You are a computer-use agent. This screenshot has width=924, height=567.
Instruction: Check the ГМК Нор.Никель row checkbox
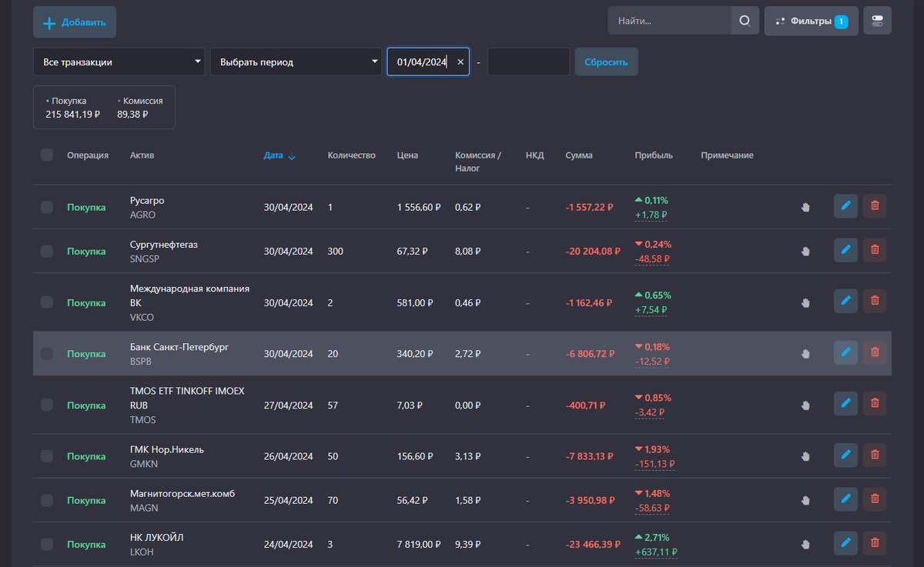[x=47, y=456]
